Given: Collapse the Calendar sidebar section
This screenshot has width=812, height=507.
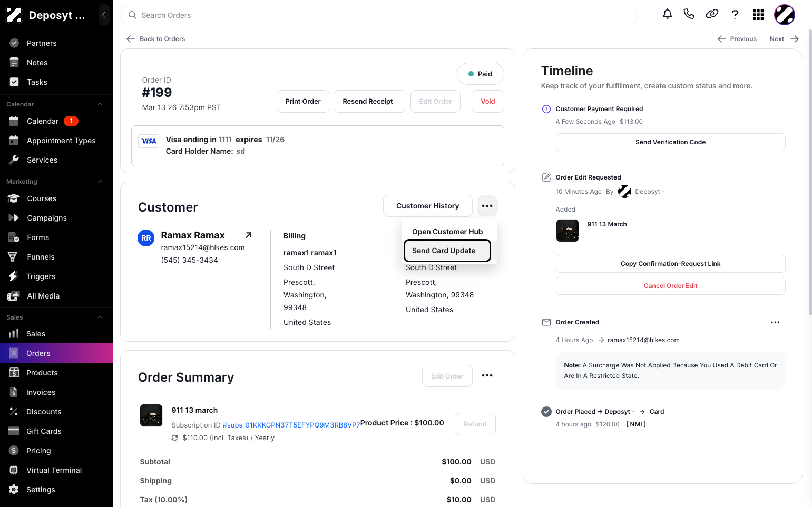Looking at the screenshot, I should click(x=100, y=104).
